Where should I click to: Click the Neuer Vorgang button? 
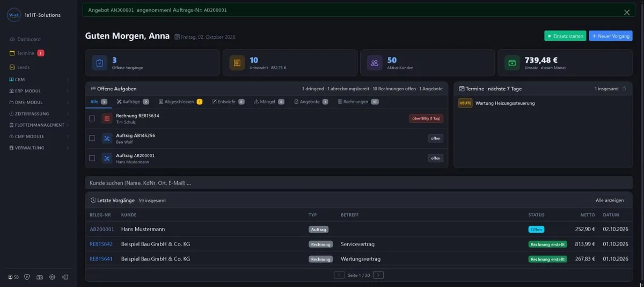[x=611, y=36]
